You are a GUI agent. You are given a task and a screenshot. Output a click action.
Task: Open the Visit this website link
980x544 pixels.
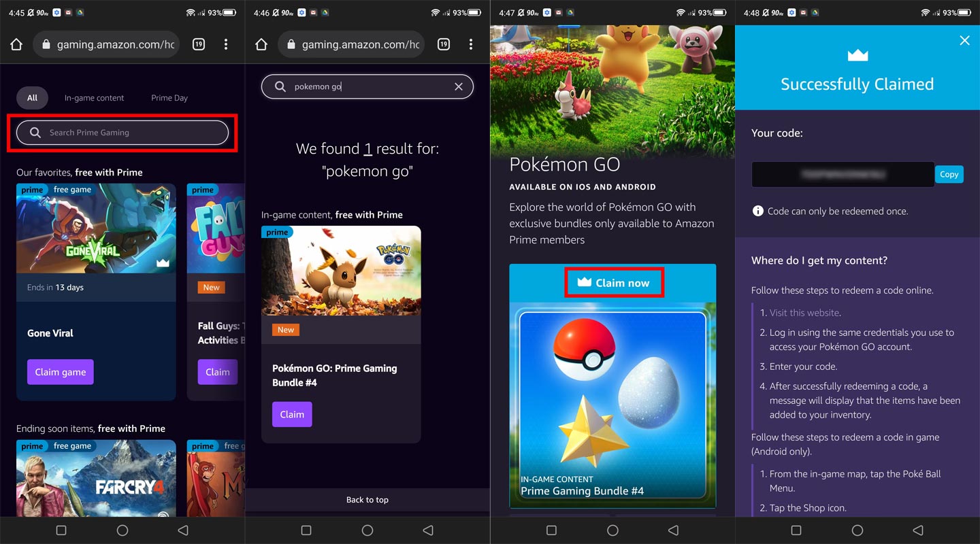tap(804, 313)
